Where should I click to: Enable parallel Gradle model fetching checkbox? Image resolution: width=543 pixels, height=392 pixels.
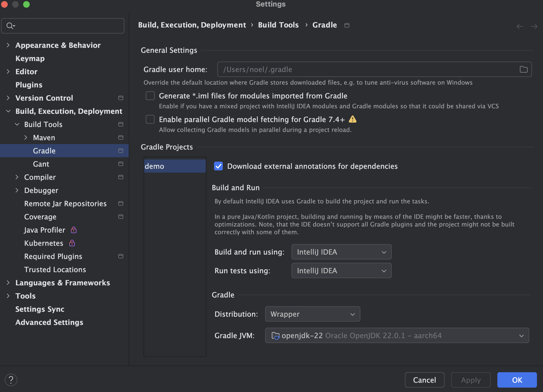click(x=150, y=119)
